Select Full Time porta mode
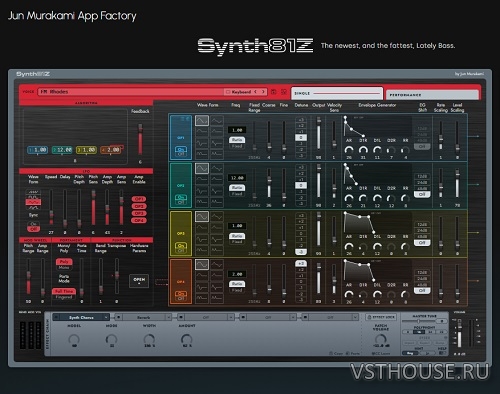This screenshot has height=394, width=500. pos(64,291)
